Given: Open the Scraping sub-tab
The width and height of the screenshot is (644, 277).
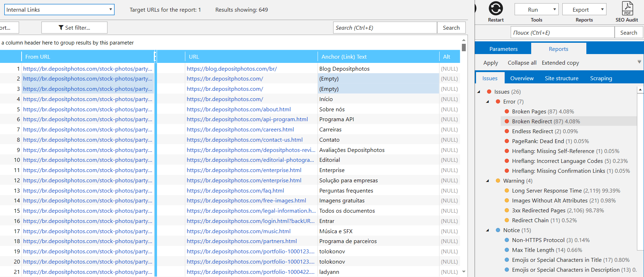Looking at the screenshot, I should tap(601, 78).
